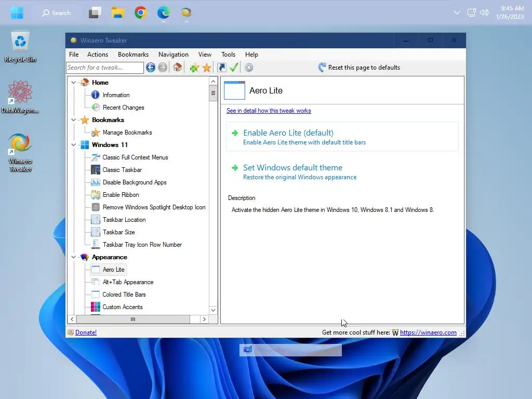This screenshot has height=399, width=532.
Task: Click the volume icon in system tray
Action: tap(484, 13)
